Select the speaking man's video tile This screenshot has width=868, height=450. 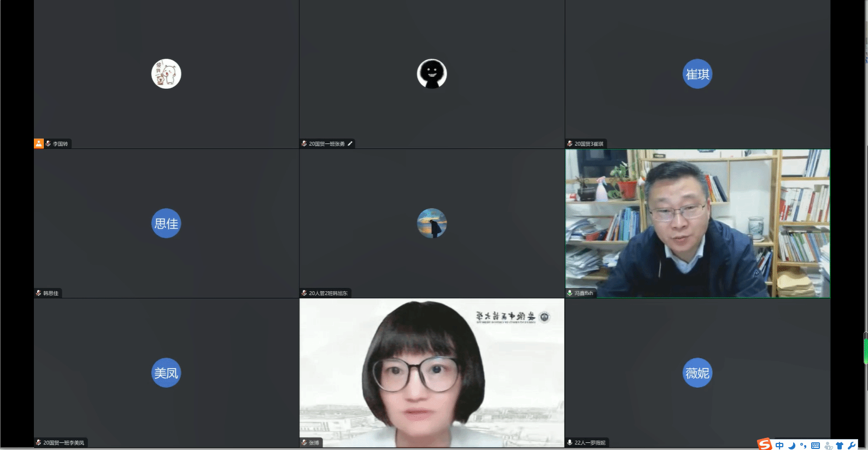(697, 223)
